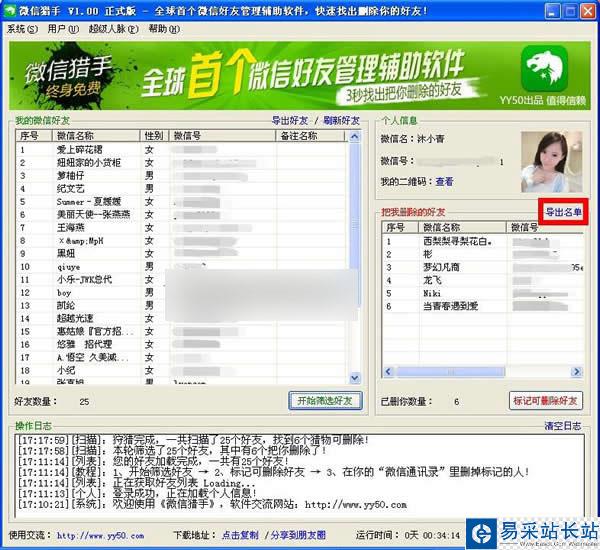The image size is (600, 550).
Task: Select friend row 悠雅 招代理
Action: click(182, 344)
